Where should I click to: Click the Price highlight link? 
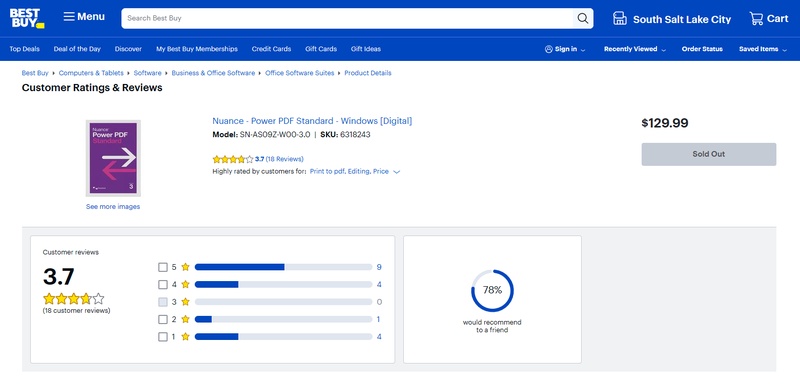click(x=381, y=172)
